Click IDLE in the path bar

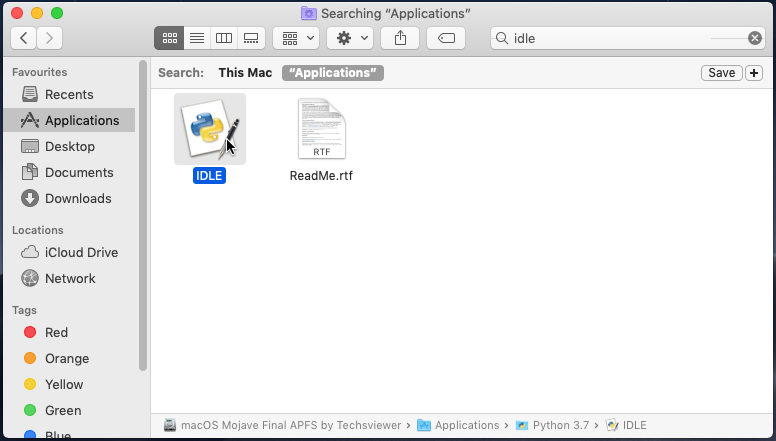click(x=626, y=425)
